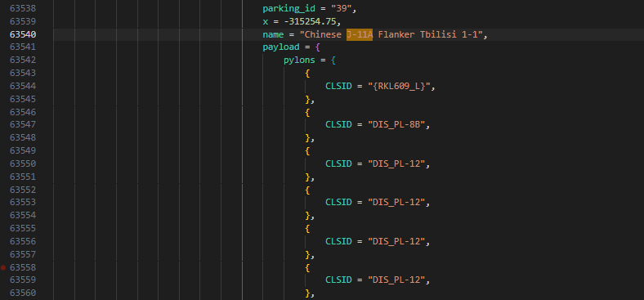Image resolution: width=644 pixels, height=300 pixels.
Task: Place cursor on name key
Action: (273, 35)
